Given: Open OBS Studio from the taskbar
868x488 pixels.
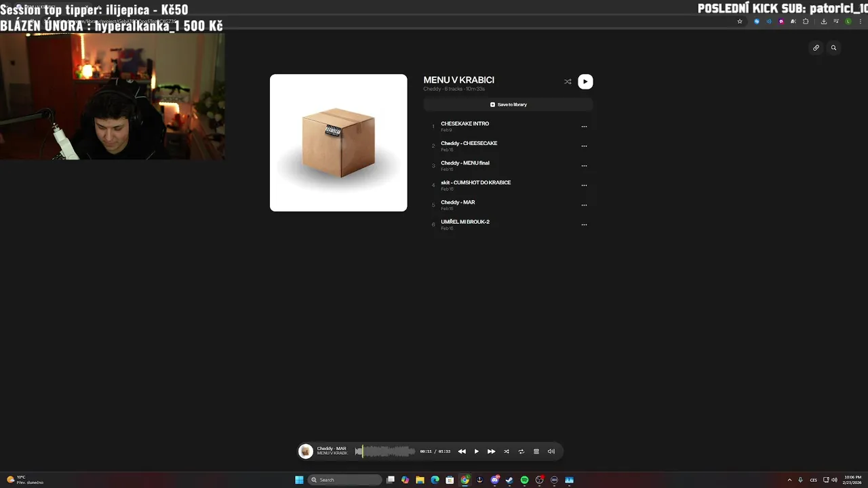Looking at the screenshot, I should click(x=539, y=480).
